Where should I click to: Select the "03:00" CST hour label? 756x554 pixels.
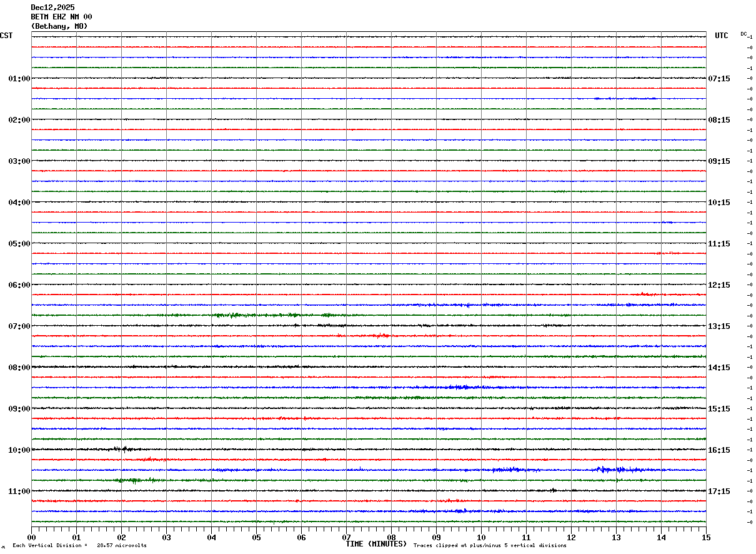coord(19,161)
